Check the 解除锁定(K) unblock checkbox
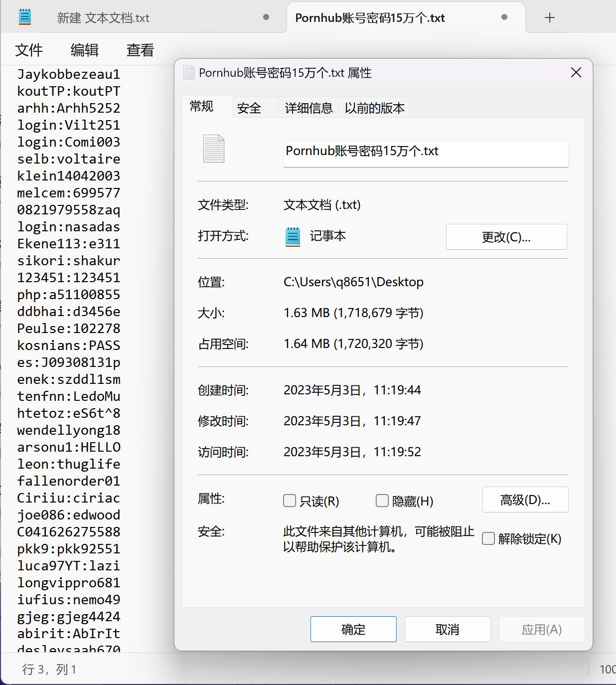 488,538
